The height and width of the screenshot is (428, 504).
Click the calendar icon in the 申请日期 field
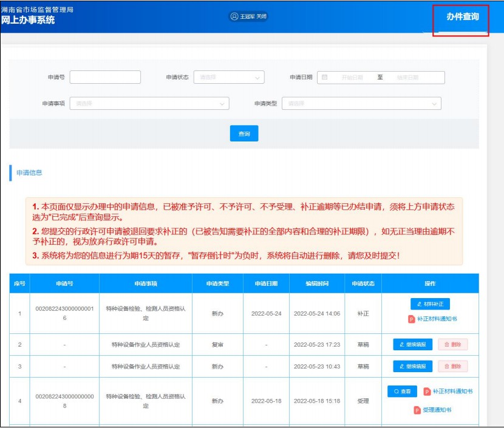pos(325,78)
